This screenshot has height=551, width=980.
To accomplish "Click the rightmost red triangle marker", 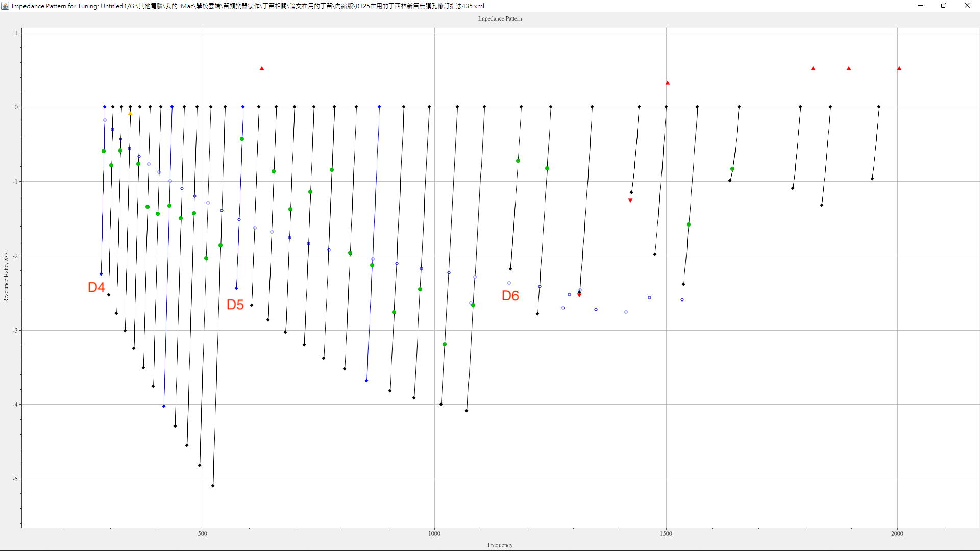I will (899, 68).
